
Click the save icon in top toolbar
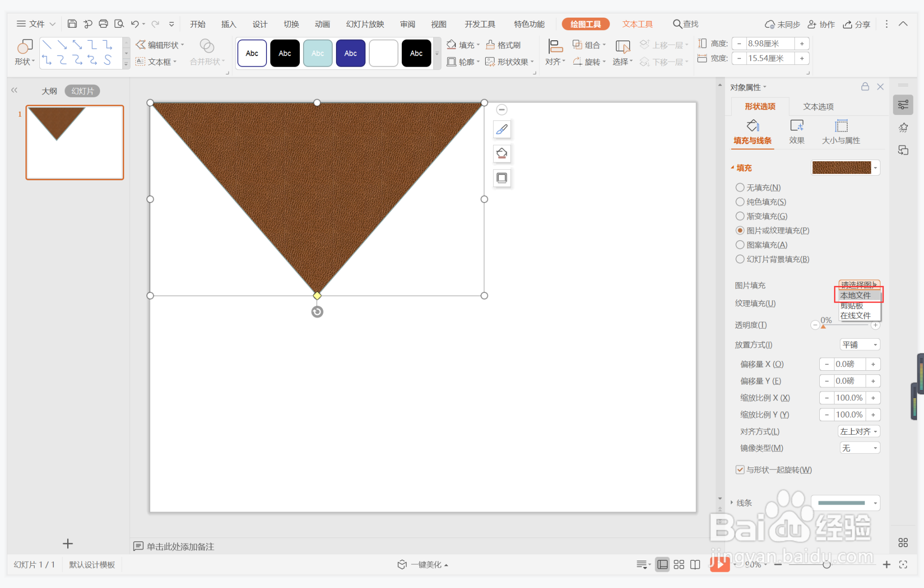point(72,24)
